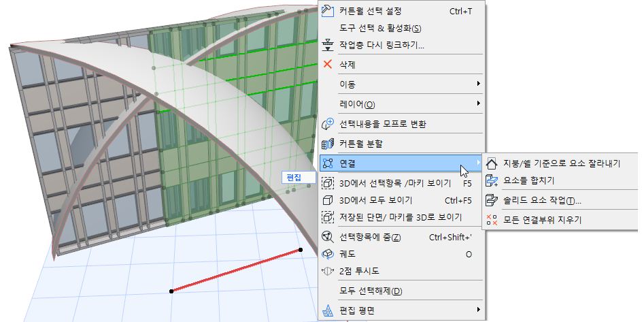Choose 선택내용을 모프로 변환 option
This screenshot has width=644, height=322.
point(401,124)
